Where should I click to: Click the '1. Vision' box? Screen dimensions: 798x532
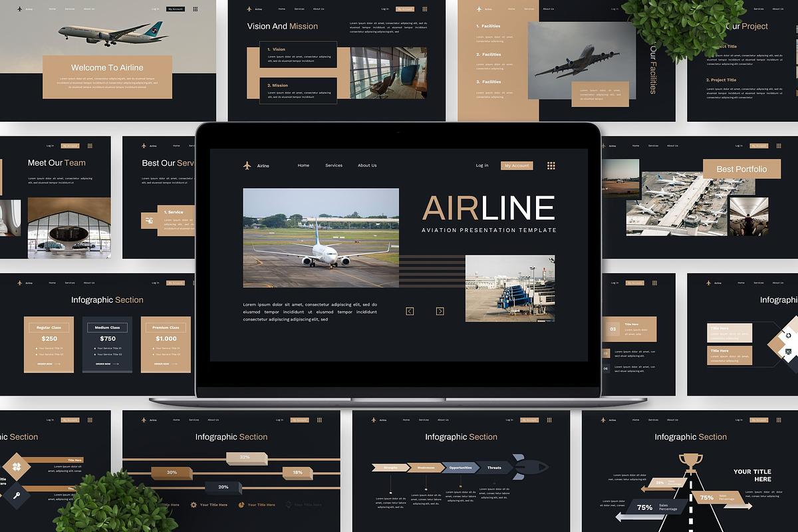(x=298, y=55)
